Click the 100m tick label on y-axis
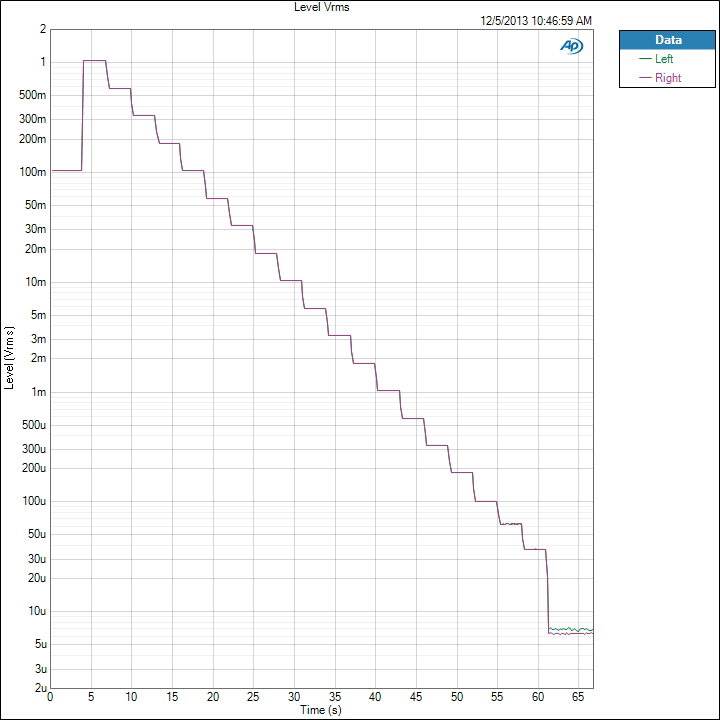720x720 pixels. pyautogui.click(x=34, y=172)
